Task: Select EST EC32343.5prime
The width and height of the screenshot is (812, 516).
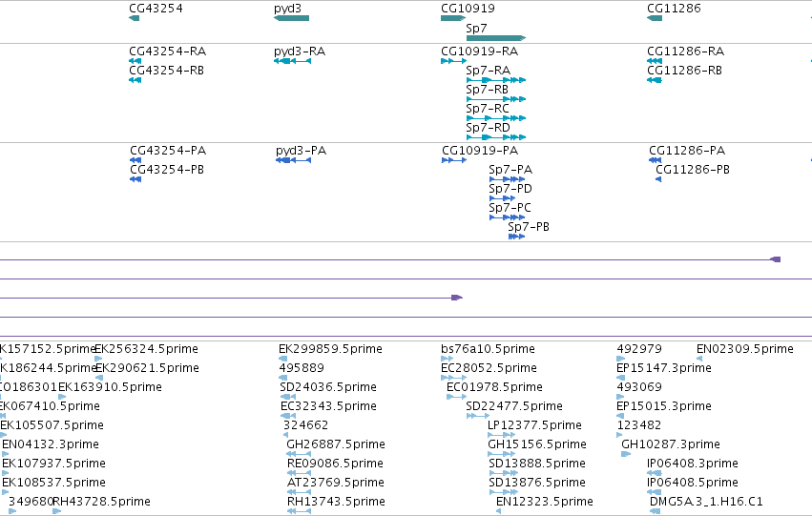Action: (x=329, y=406)
